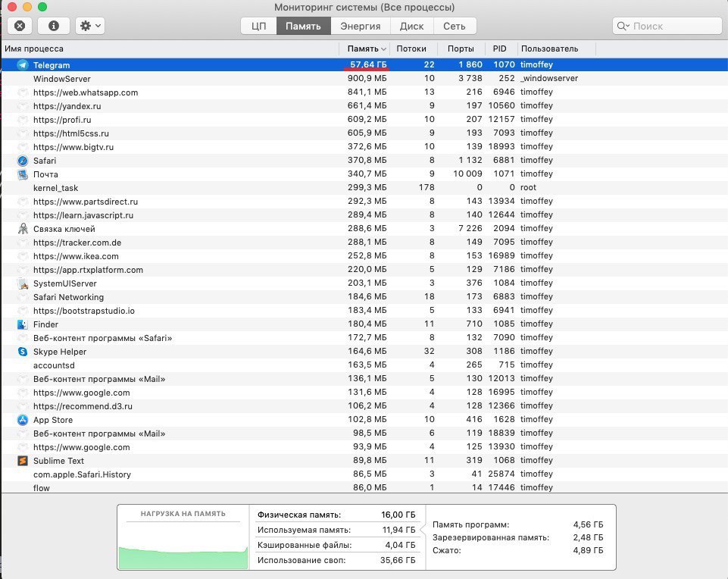Select the Finder face icon
Viewport: 728px width, 579px height.
pos(22,324)
